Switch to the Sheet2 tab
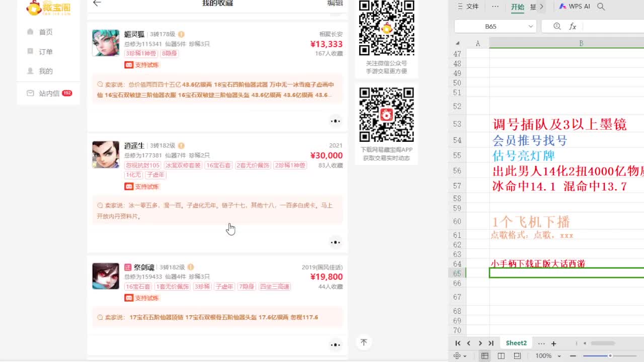Viewport: 644px width, 362px height. pos(516,343)
